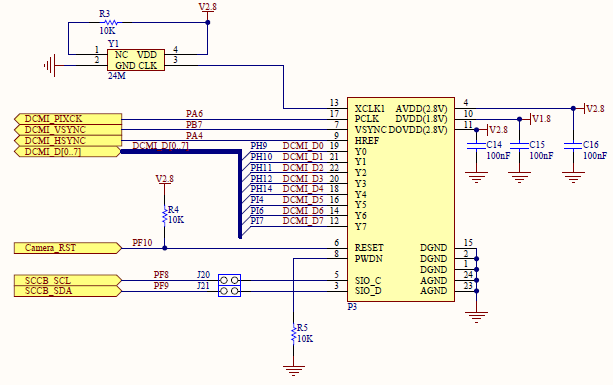Click the DCMI_D0 net label
Viewport: 613px width, 385px height.
pyautogui.click(x=303, y=146)
